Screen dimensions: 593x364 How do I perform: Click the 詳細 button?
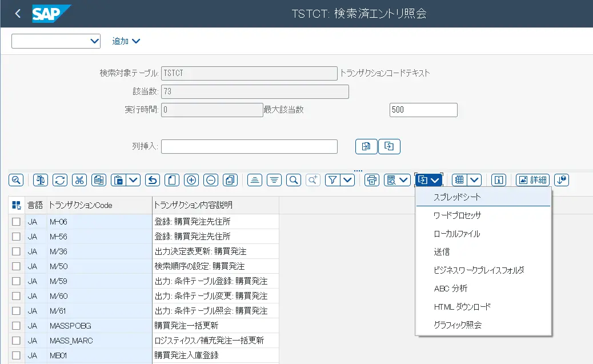[x=532, y=180]
